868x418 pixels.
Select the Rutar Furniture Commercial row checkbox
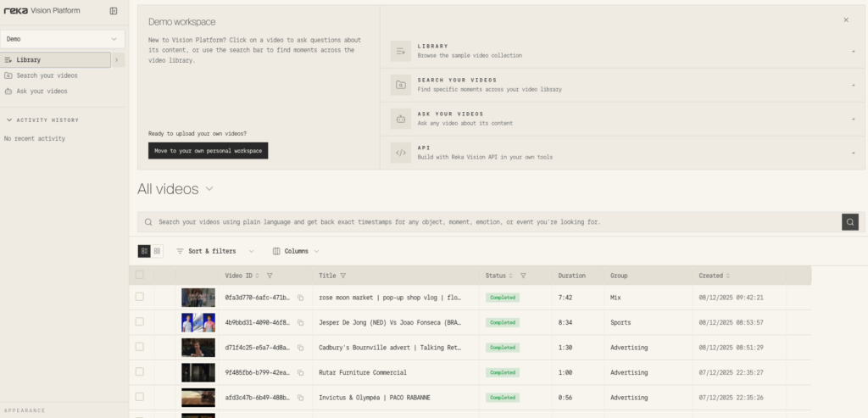pyautogui.click(x=140, y=372)
